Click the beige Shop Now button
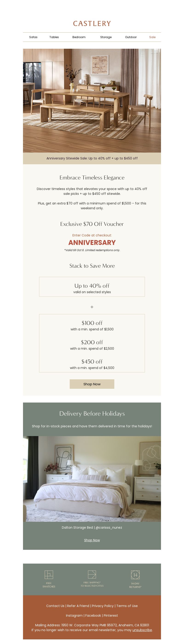Screen dimensions: 184x644 click(x=92, y=384)
